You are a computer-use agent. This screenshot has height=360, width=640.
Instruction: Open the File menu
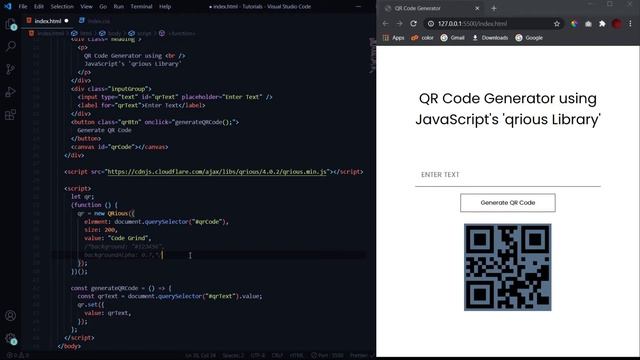coord(23,7)
